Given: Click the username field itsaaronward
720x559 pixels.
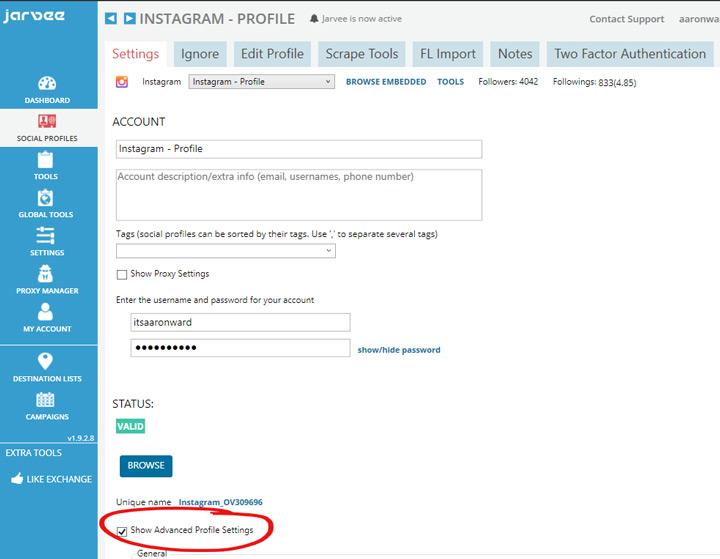Looking at the screenshot, I should click(240, 322).
